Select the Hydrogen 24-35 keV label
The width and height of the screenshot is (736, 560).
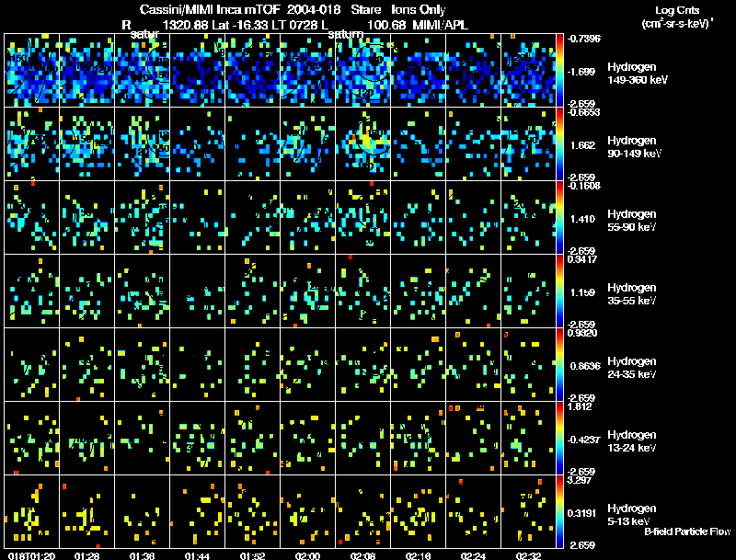click(x=632, y=368)
